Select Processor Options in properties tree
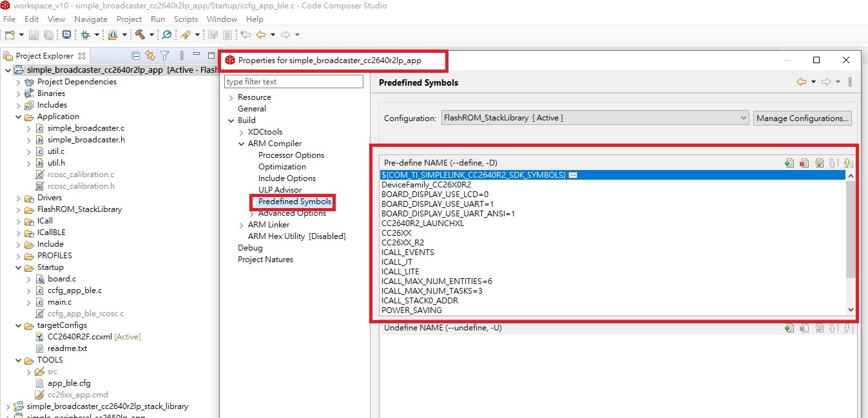 point(291,155)
